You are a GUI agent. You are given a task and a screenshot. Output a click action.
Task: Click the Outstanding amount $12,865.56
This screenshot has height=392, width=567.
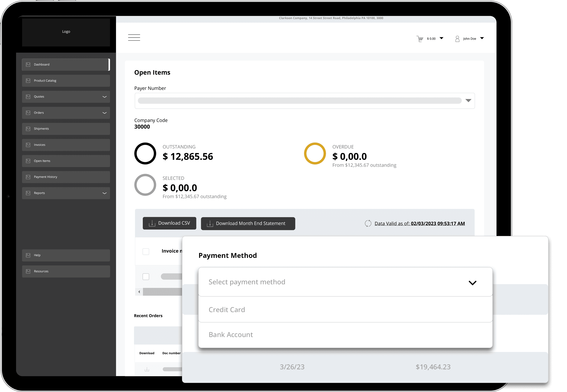188,157
